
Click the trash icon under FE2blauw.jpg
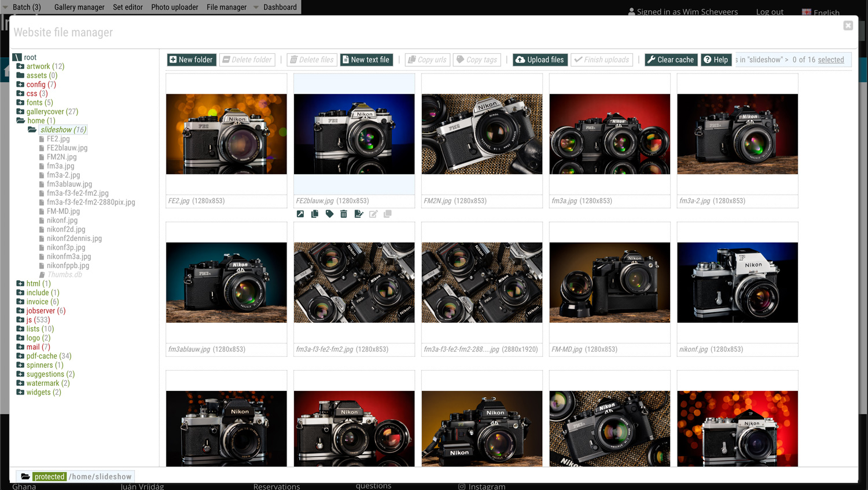tap(344, 214)
